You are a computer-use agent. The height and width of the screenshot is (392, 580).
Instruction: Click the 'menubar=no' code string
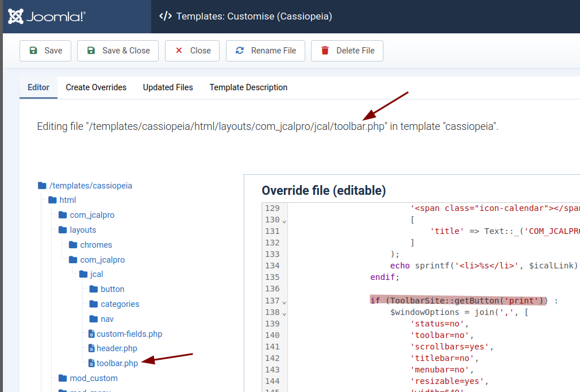click(x=439, y=370)
